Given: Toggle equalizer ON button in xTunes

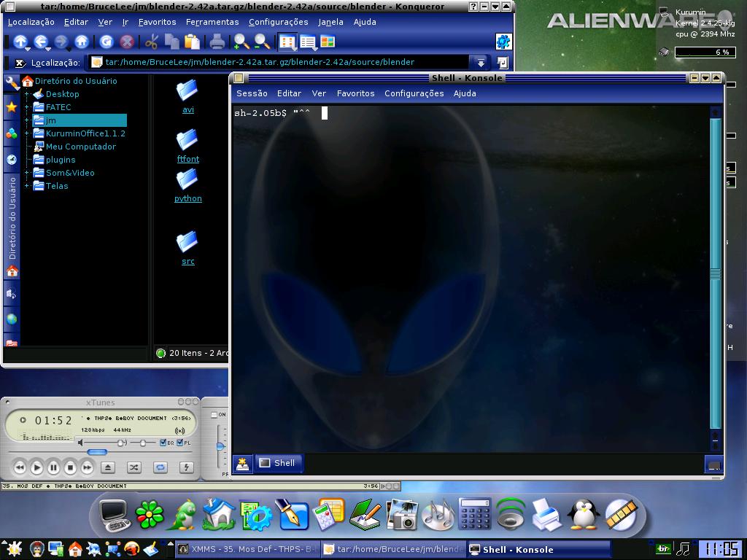Looking at the screenshot, I should pyautogui.click(x=214, y=415).
